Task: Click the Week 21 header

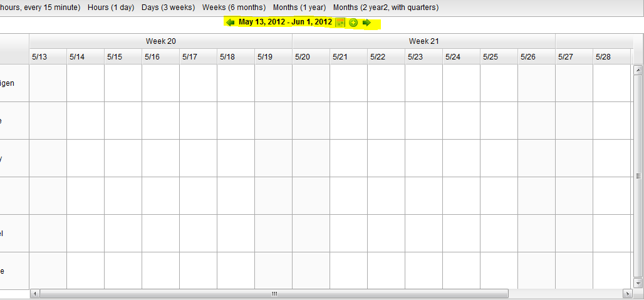Action: pyautogui.click(x=423, y=41)
